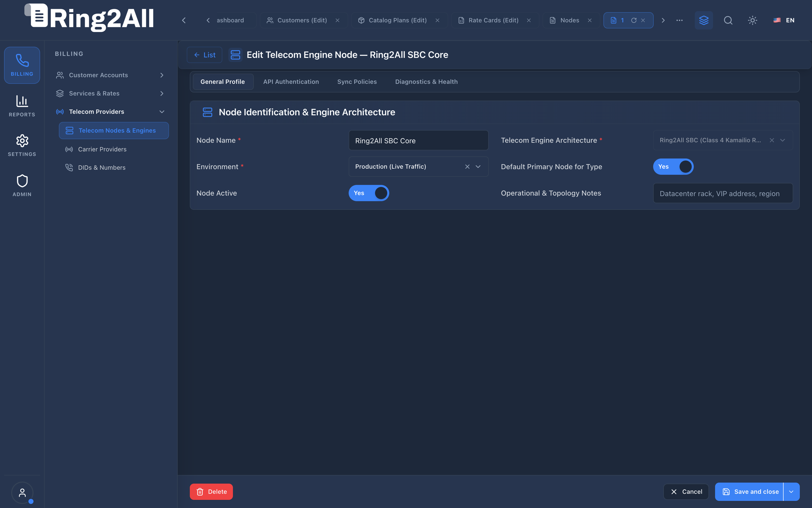The width and height of the screenshot is (812, 508).
Task: Click the Save and close button
Action: coord(749,491)
